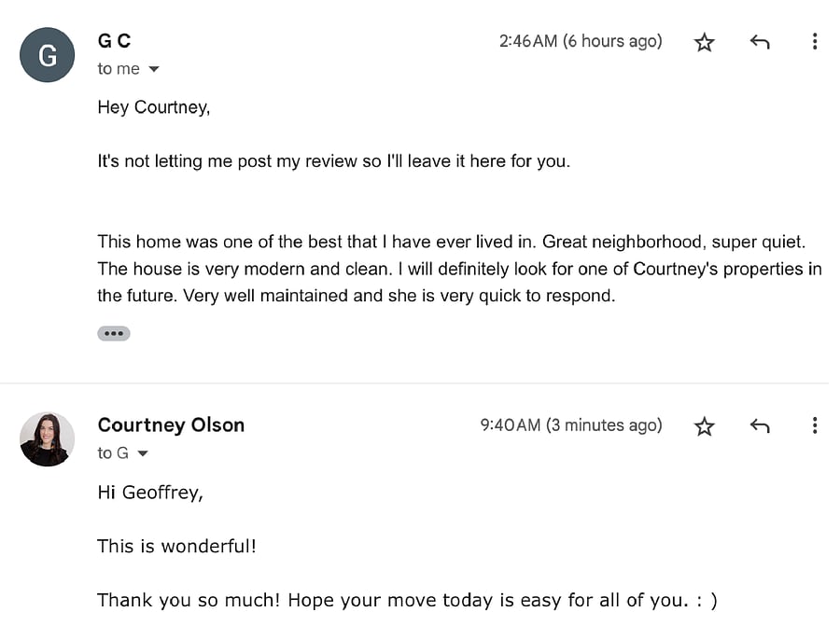Viewport: 840px width, 626px height.
Task: Open three-dot menu on Courtney Olson's message
Action: point(815,425)
